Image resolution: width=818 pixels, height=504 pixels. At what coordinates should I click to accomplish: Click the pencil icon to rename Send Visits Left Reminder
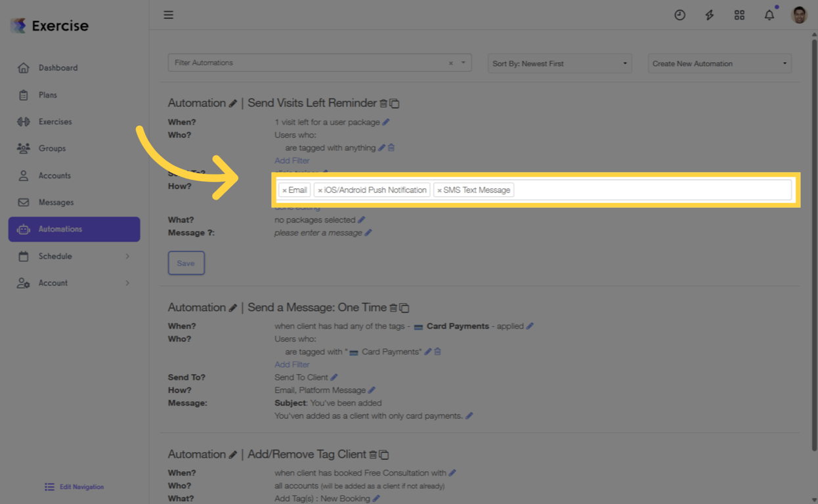point(233,102)
